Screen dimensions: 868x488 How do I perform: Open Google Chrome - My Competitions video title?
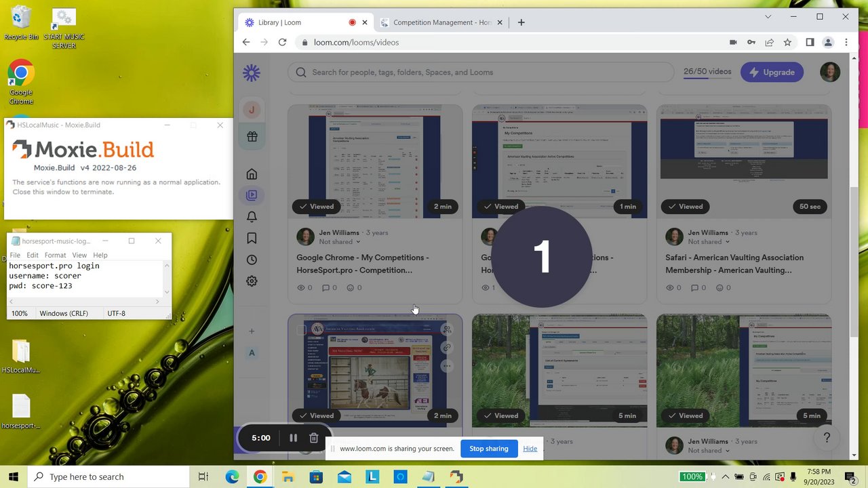click(362, 264)
